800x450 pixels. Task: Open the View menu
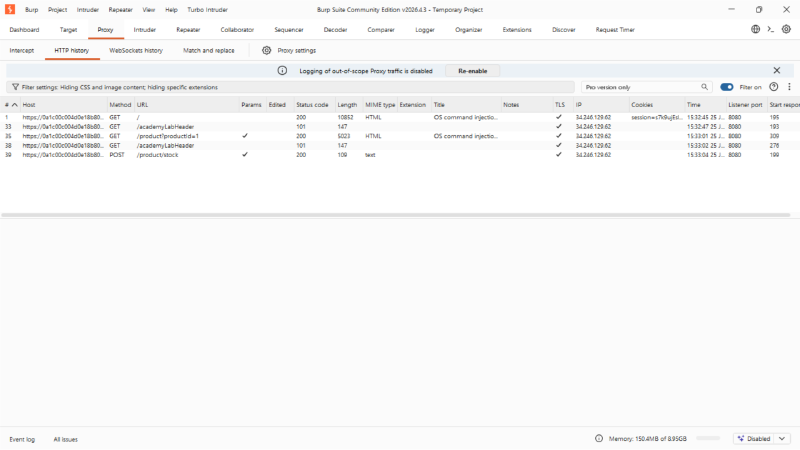pyautogui.click(x=148, y=9)
